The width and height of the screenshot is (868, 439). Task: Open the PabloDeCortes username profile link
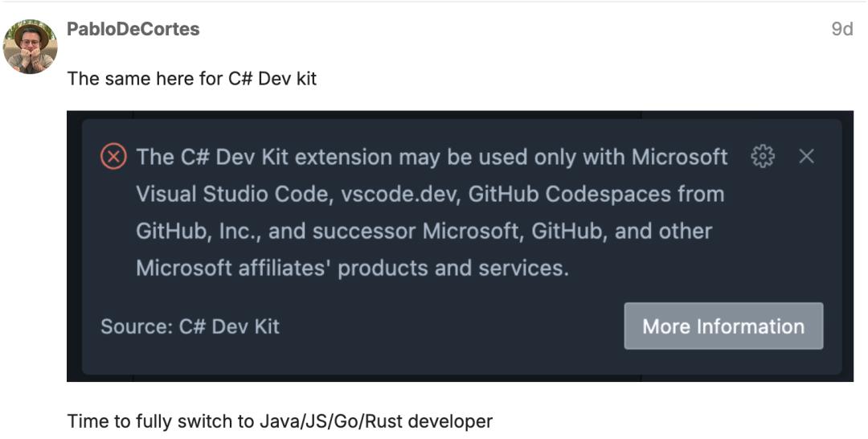tap(133, 29)
